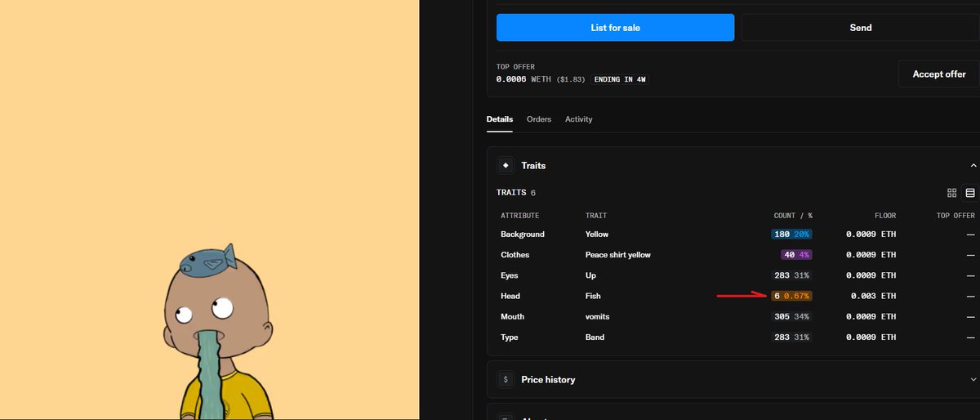Click the Price history dollar icon
Viewport: 980px width, 420px height.
(x=506, y=379)
